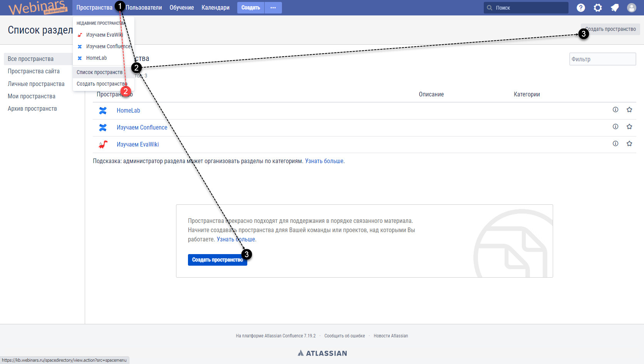The image size is (644, 364).
Task: Show info for HomeLab space
Action: click(x=615, y=110)
